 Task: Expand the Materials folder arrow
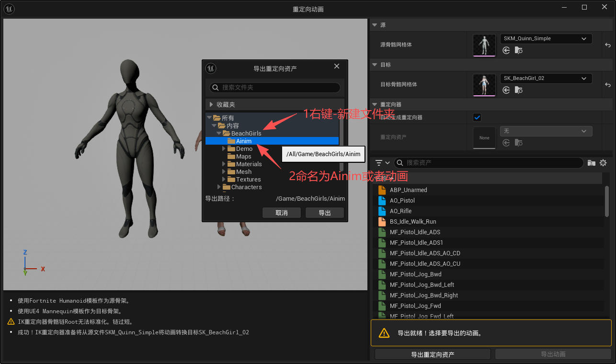tap(224, 164)
